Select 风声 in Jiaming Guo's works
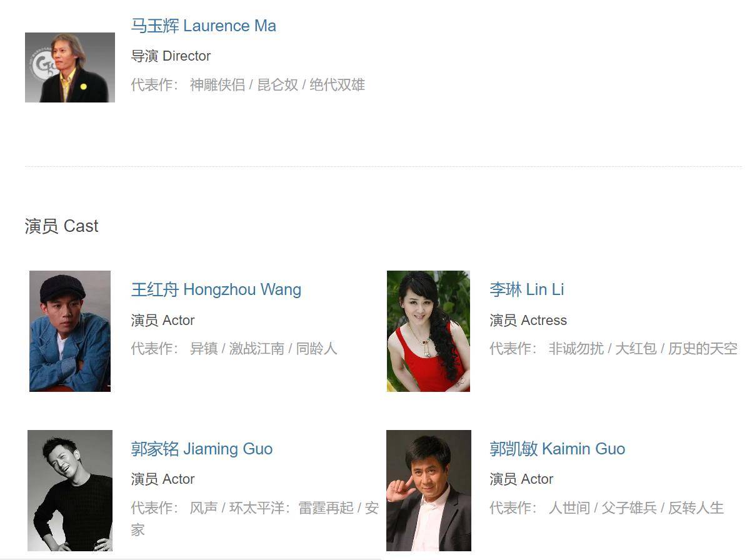The height and width of the screenshot is (560, 752). (204, 508)
